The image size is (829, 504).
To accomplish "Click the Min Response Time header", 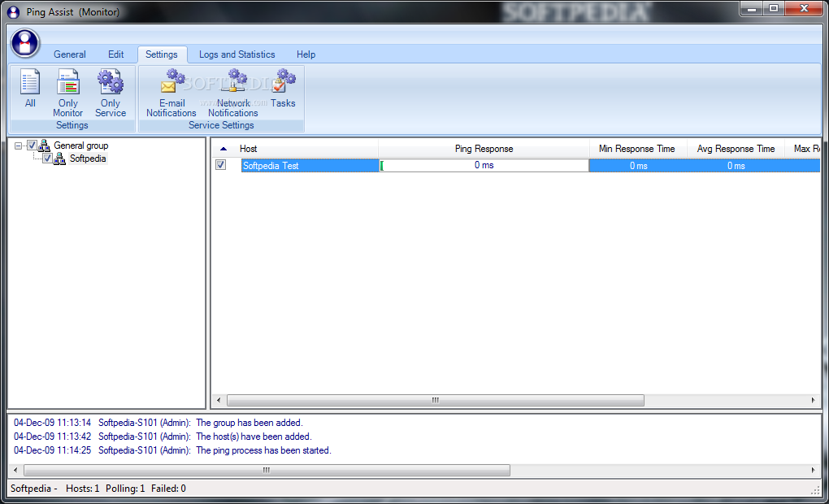I will 638,149.
